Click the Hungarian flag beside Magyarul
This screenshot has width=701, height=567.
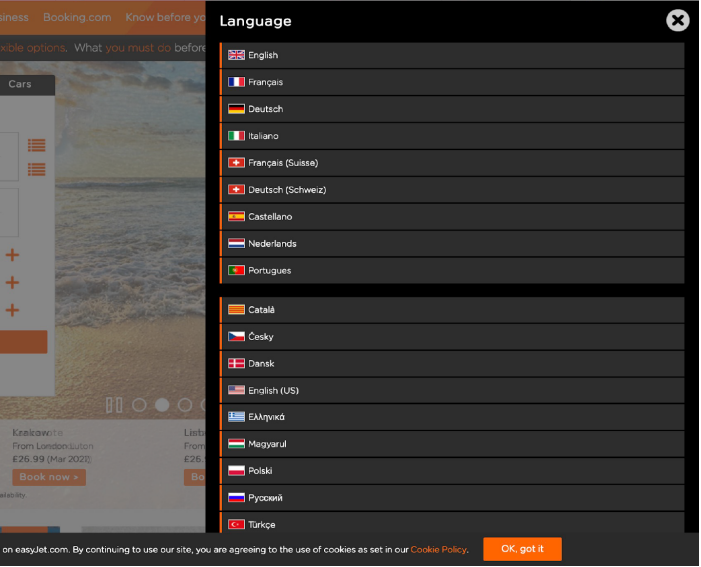pos(236,444)
